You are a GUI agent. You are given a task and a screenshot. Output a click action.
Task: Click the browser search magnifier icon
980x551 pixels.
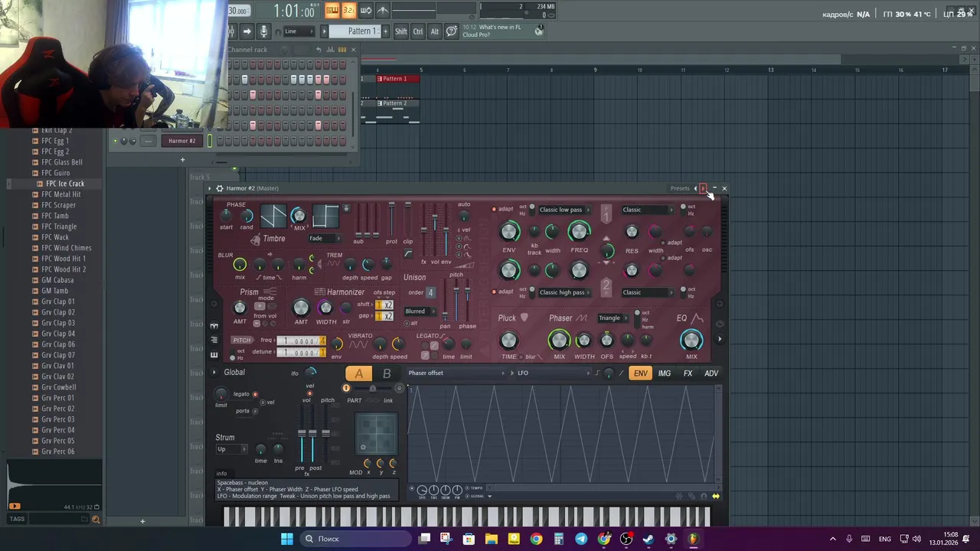[96, 520]
